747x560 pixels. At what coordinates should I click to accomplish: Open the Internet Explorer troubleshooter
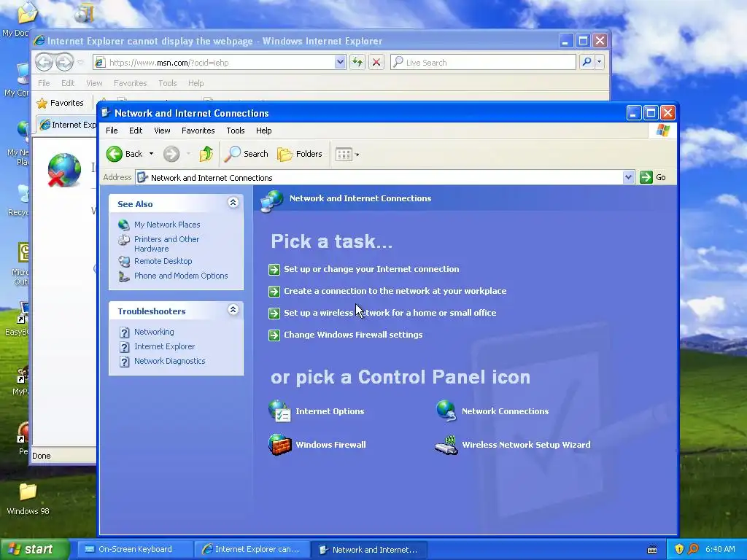pos(164,346)
